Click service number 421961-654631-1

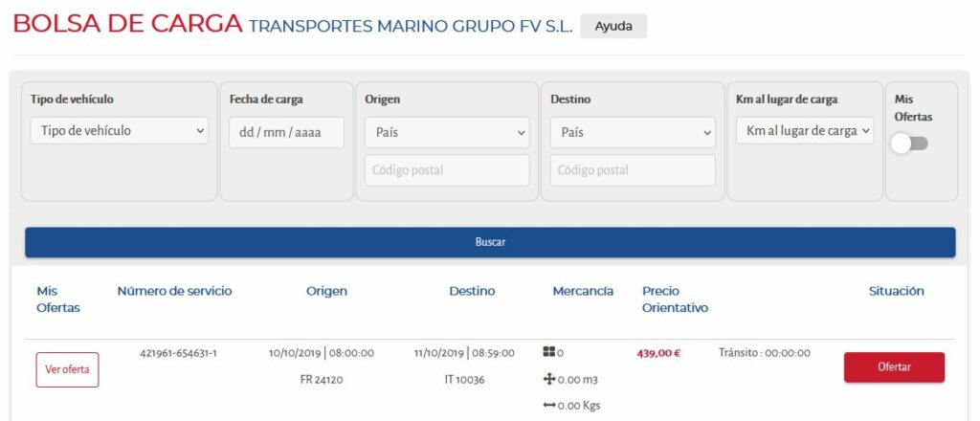tap(178, 353)
